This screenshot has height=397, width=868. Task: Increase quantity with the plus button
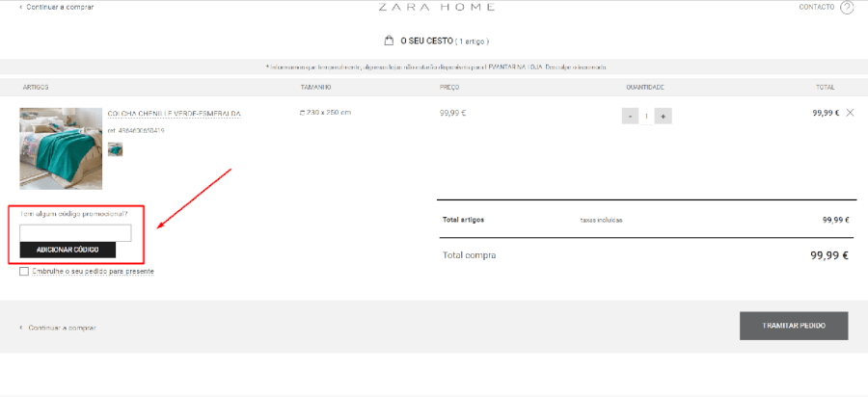[664, 117]
